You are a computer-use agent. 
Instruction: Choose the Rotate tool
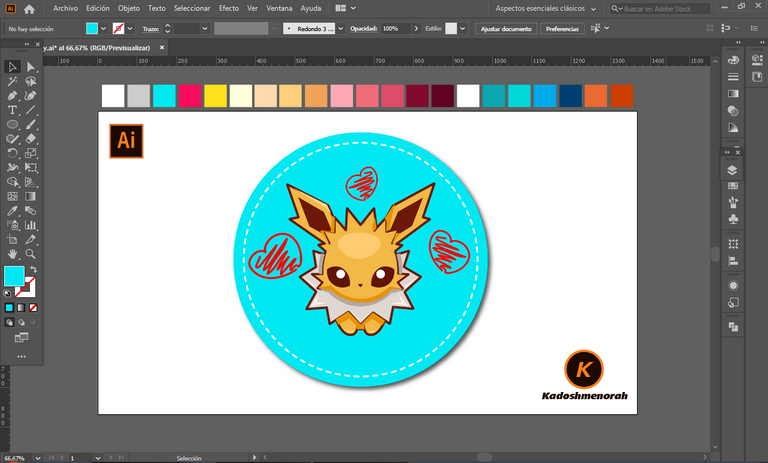coord(12,153)
